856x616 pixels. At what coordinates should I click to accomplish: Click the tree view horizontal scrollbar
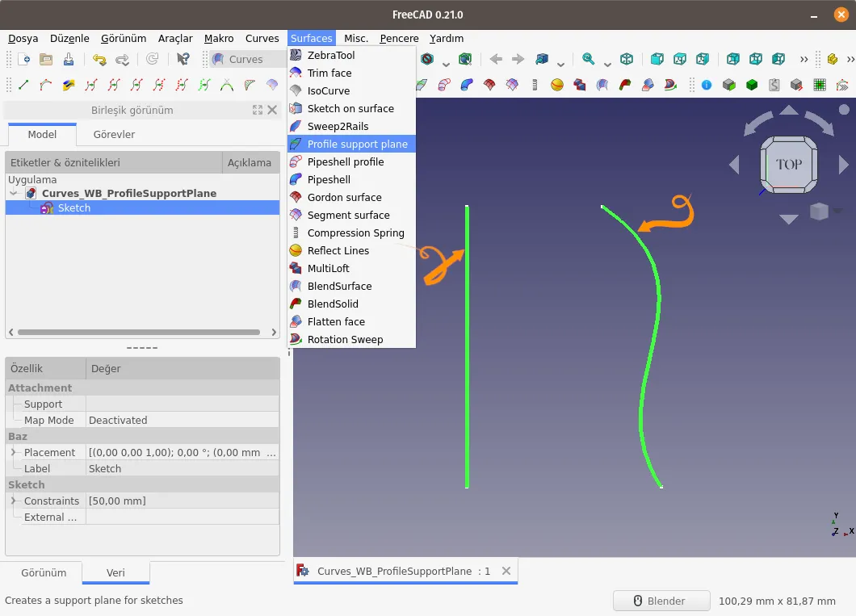(x=139, y=332)
